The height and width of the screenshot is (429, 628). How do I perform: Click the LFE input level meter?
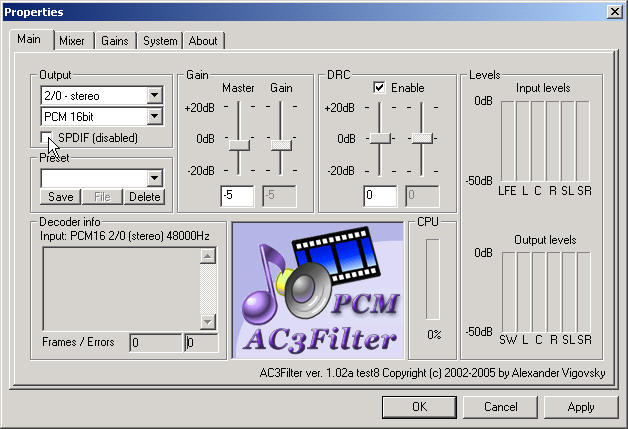click(507, 141)
